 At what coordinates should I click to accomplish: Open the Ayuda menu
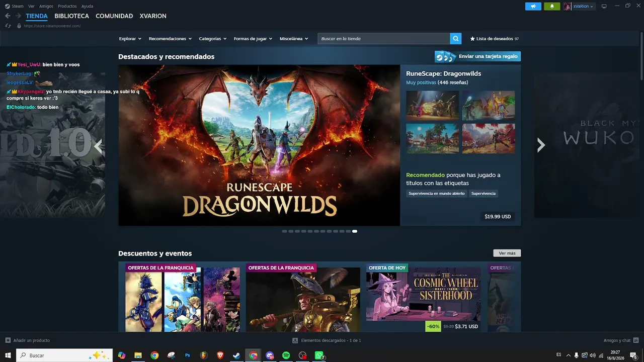(87, 6)
